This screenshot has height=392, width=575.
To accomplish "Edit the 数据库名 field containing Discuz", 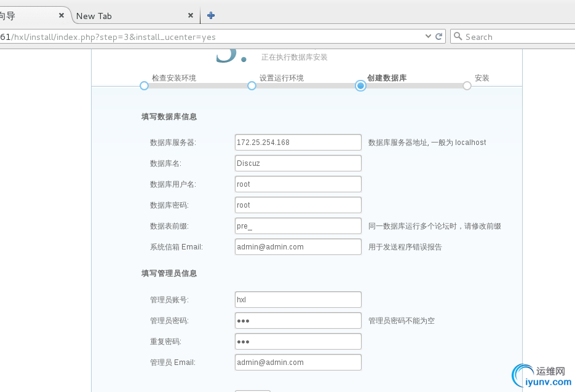I will point(298,163).
